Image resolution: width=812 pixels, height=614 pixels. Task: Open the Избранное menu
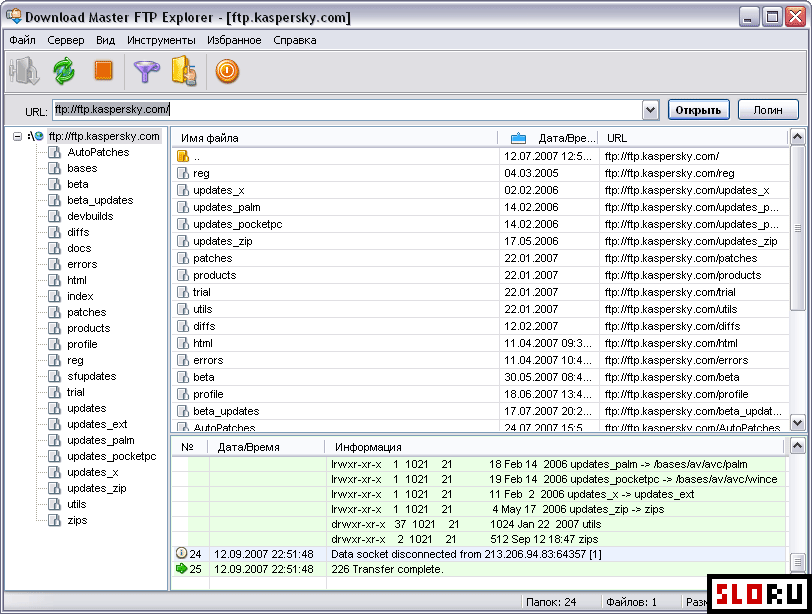coord(234,40)
